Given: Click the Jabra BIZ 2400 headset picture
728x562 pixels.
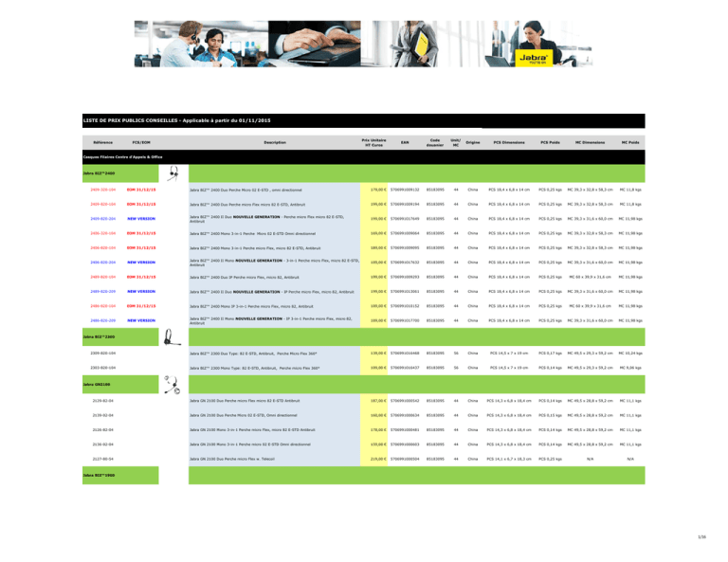Looking at the screenshot, I should tap(173, 173).
